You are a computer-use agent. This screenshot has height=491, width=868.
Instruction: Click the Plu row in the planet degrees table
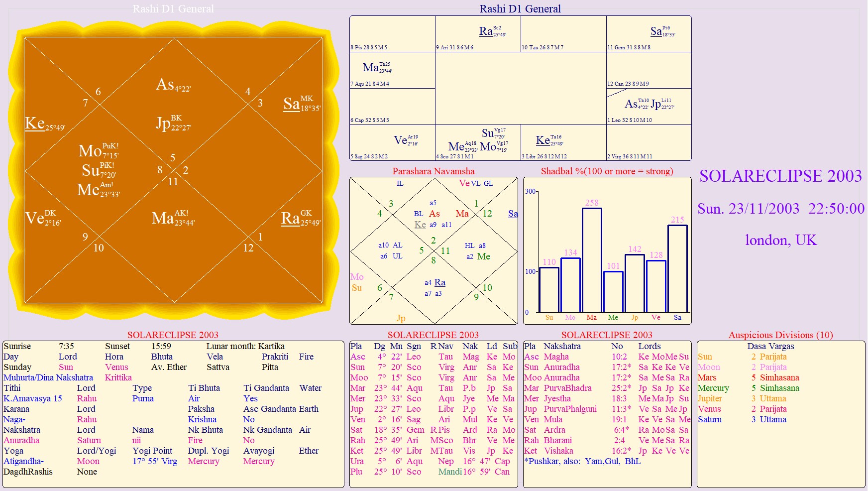(x=434, y=472)
